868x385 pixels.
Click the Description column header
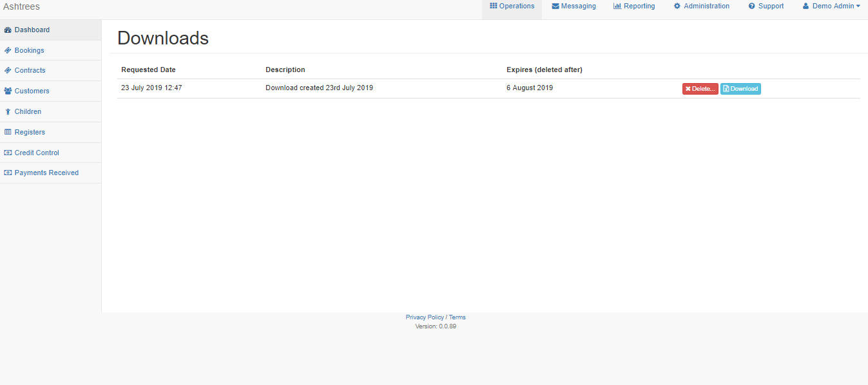285,70
